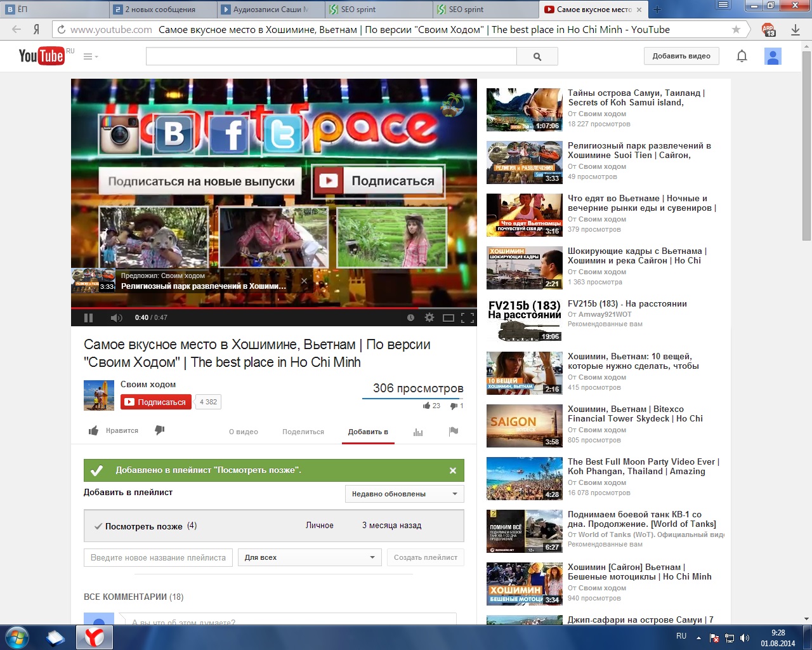Select the 'Добавить в' tab
The width and height of the screenshot is (812, 650).
pos(368,432)
